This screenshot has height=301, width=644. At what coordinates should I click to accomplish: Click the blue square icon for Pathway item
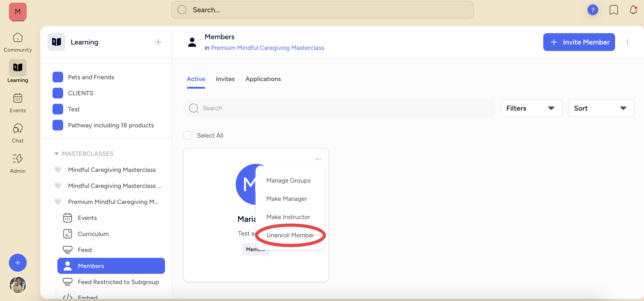58,125
